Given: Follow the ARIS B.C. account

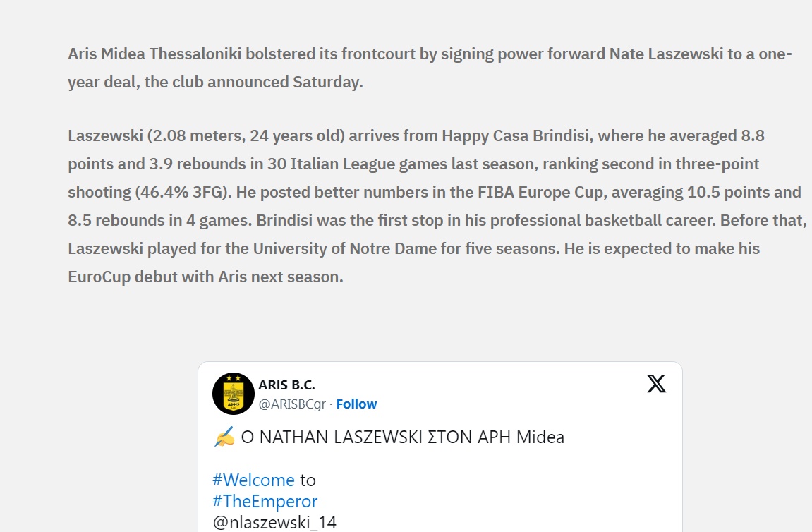Looking at the screenshot, I should pyautogui.click(x=356, y=404).
